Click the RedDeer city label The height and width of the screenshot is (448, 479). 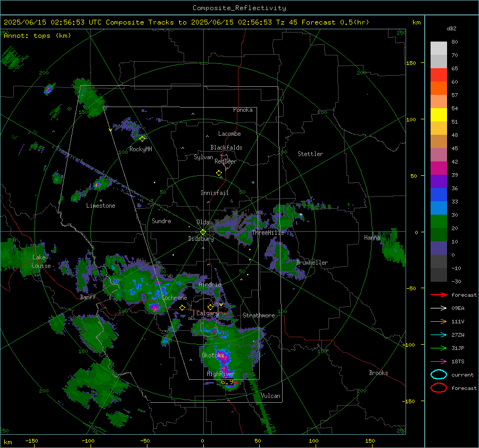click(x=226, y=161)
